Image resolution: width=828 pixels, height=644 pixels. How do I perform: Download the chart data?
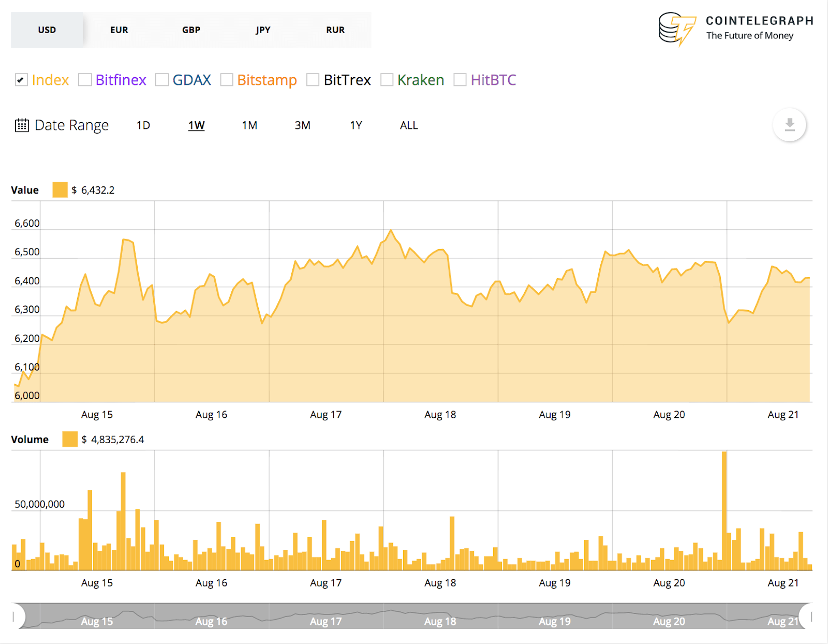pyautogui.click(x=789, y=125)
